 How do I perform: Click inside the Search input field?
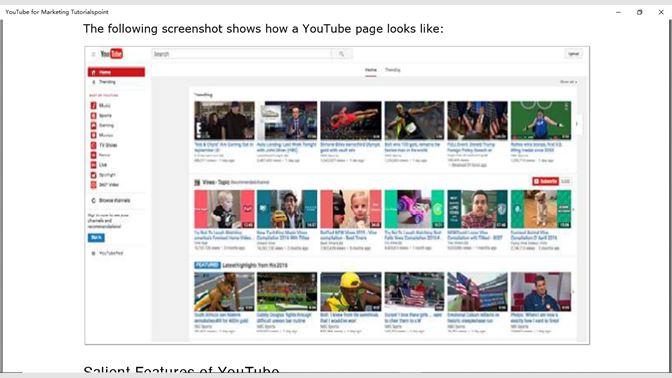(x=242, y=54)
